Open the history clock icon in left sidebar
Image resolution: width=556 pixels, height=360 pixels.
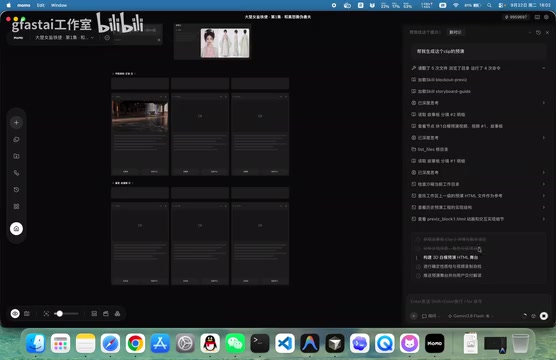point(16,190)
